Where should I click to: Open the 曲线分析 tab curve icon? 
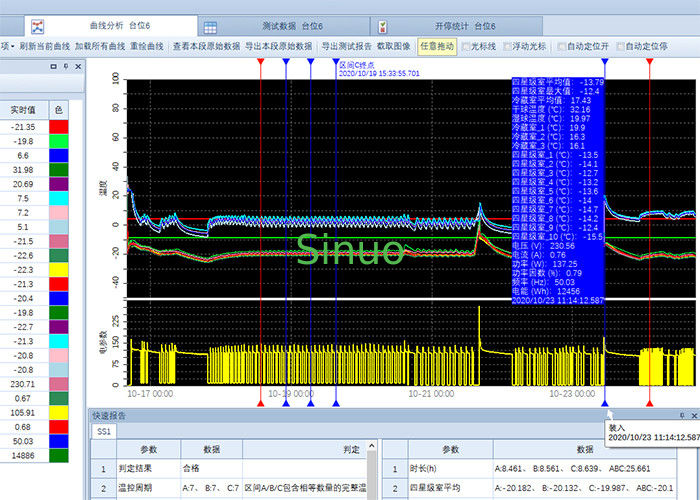[36, 25]
